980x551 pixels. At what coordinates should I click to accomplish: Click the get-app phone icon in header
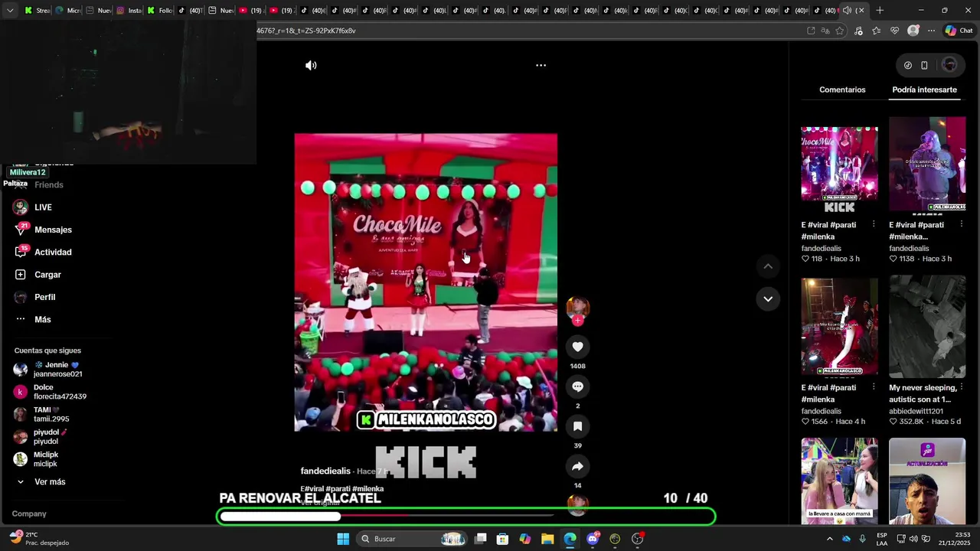coord(924,66)
